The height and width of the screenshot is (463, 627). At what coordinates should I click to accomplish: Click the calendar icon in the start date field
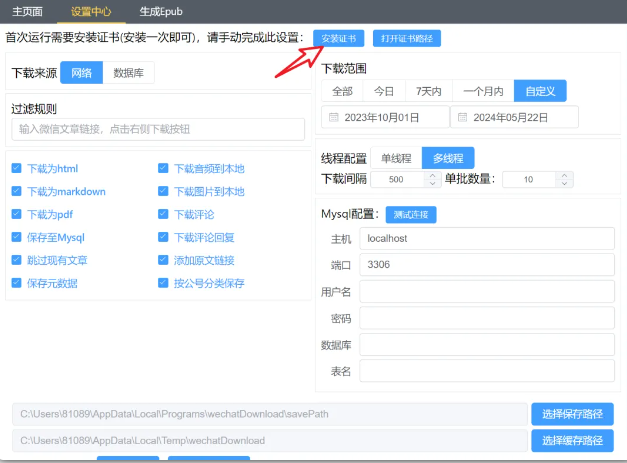[x=334, y=118]
